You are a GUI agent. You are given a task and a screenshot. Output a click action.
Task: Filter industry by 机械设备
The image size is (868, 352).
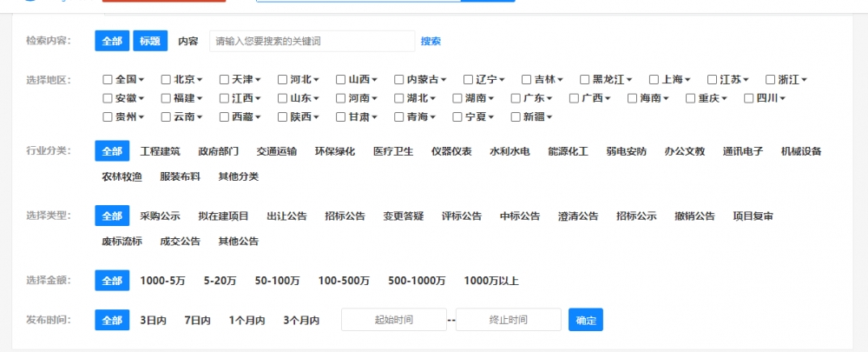tap(801, 151)
